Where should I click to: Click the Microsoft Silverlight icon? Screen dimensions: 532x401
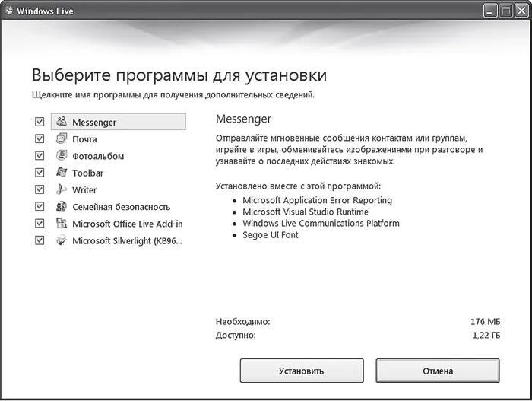coord(62,240)
